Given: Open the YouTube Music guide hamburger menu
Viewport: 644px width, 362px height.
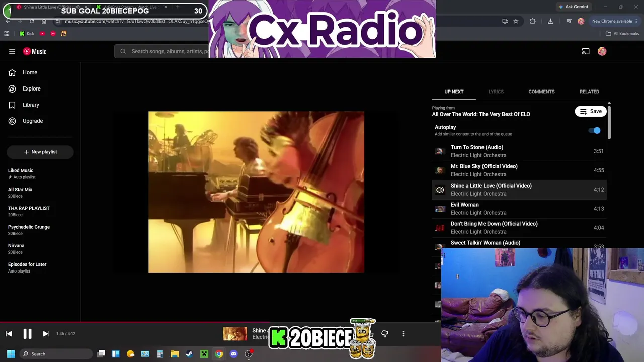Looking at the screenshot, I should 12,51.
